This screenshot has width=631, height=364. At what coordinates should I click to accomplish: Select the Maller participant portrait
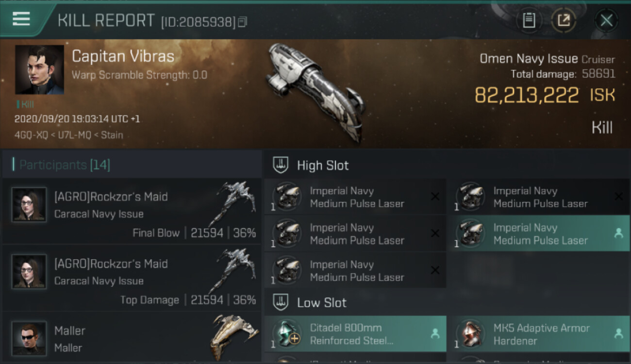(29, 338)
